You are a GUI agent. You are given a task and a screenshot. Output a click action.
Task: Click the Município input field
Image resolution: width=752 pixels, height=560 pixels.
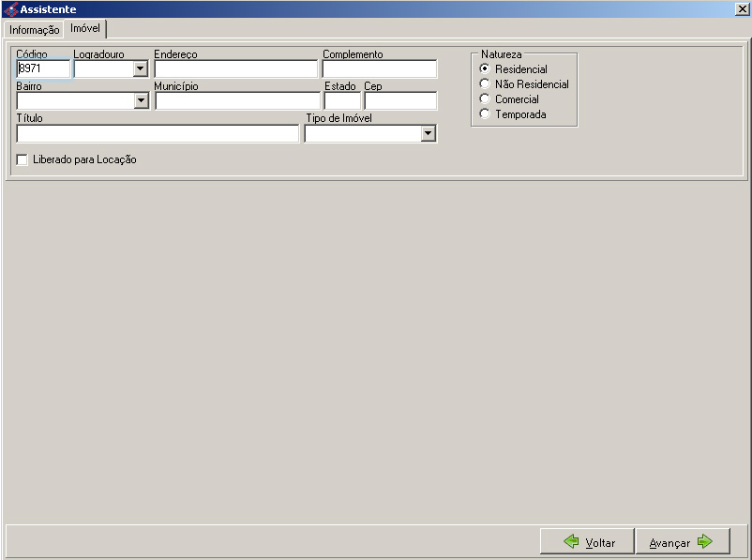pyautogui.click(x=237, y=100)
